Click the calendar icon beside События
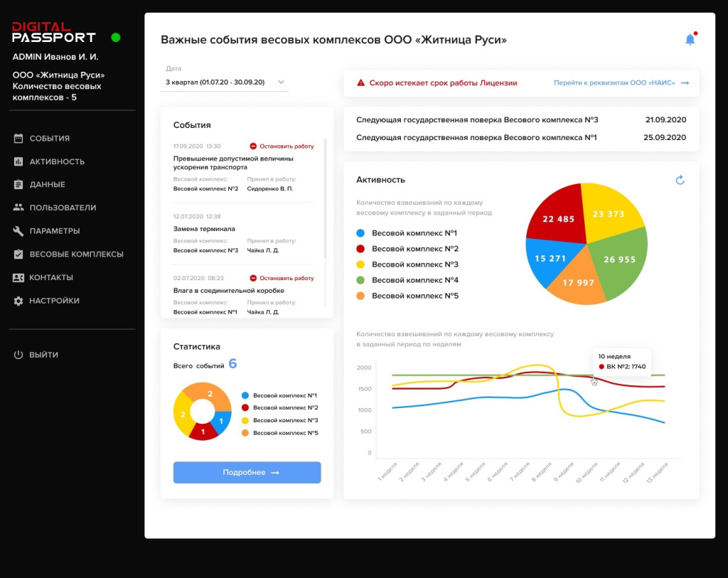The width and height of the screenshot is (728, 578). coord(18,139)
